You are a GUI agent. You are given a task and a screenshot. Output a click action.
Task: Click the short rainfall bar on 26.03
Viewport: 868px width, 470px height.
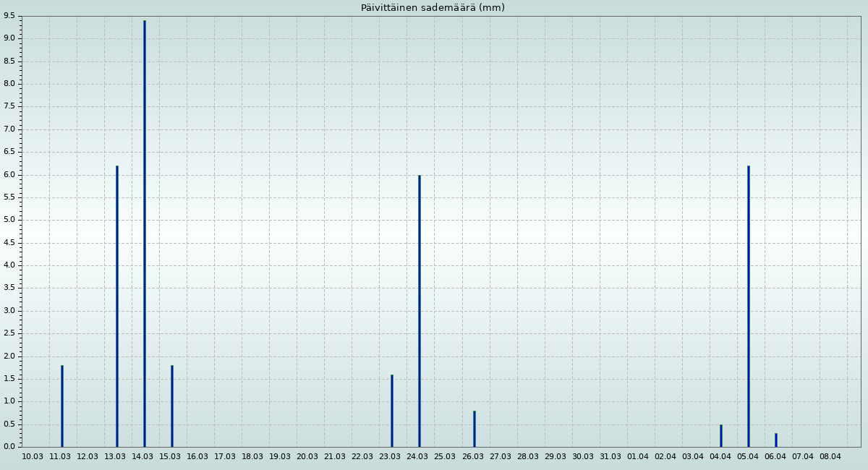point(475,429)
